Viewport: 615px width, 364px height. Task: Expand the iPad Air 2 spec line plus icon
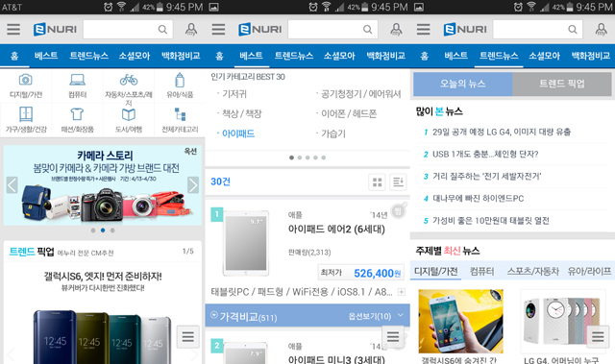point(402,292)
